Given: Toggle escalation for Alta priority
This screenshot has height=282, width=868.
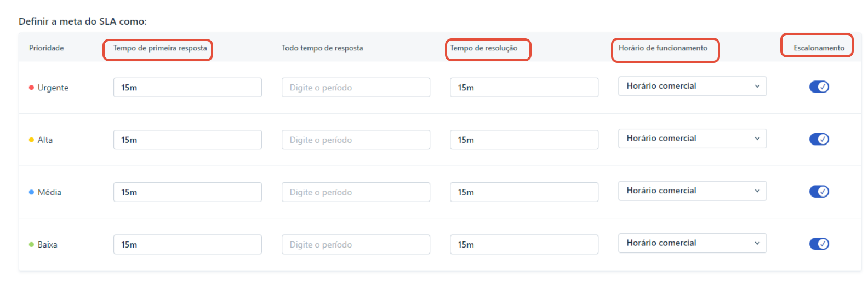Looking at the screenshot, I should click(x=819, y=139).
